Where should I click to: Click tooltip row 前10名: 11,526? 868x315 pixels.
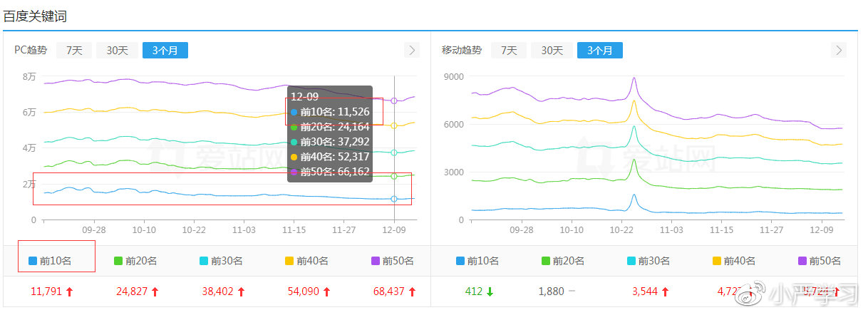click(x=330, y=112)
